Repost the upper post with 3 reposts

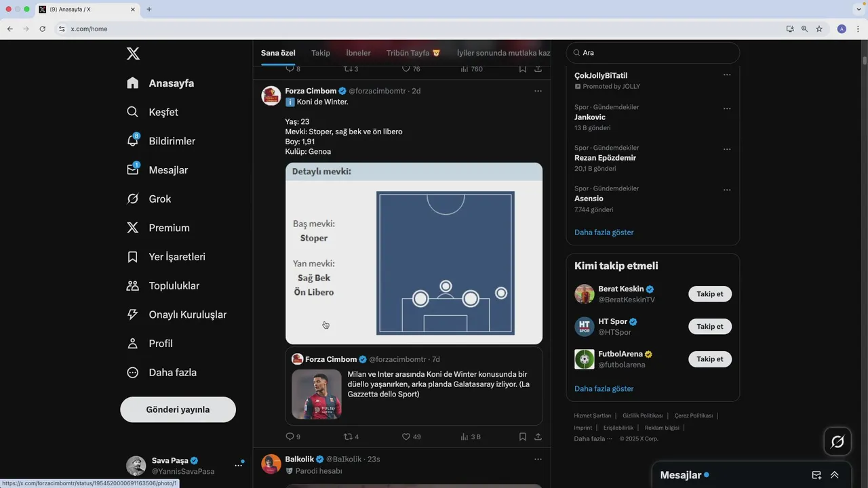[x=351, y=68]
